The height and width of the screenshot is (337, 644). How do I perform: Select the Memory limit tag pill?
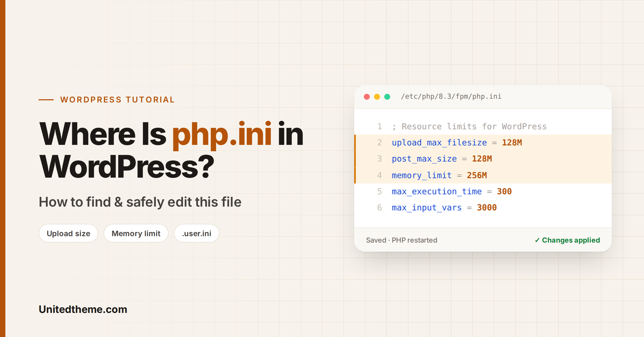136,234
